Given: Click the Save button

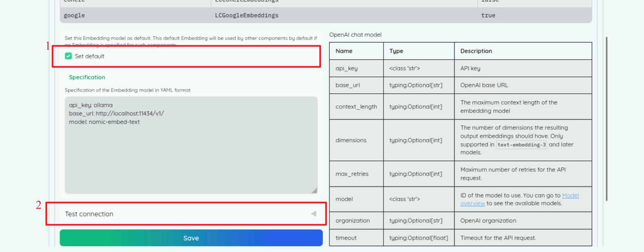Looking at the screenshot, I should [191, 238].
